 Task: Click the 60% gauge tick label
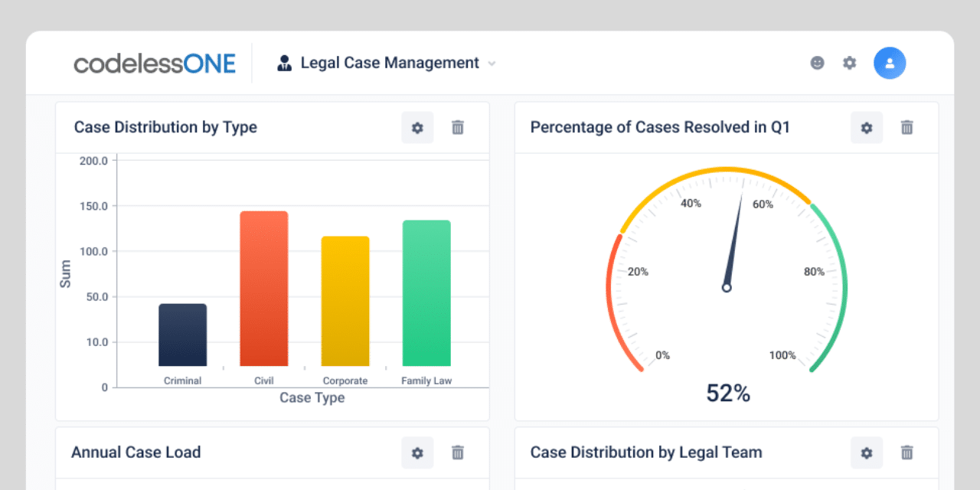[763, 204]
